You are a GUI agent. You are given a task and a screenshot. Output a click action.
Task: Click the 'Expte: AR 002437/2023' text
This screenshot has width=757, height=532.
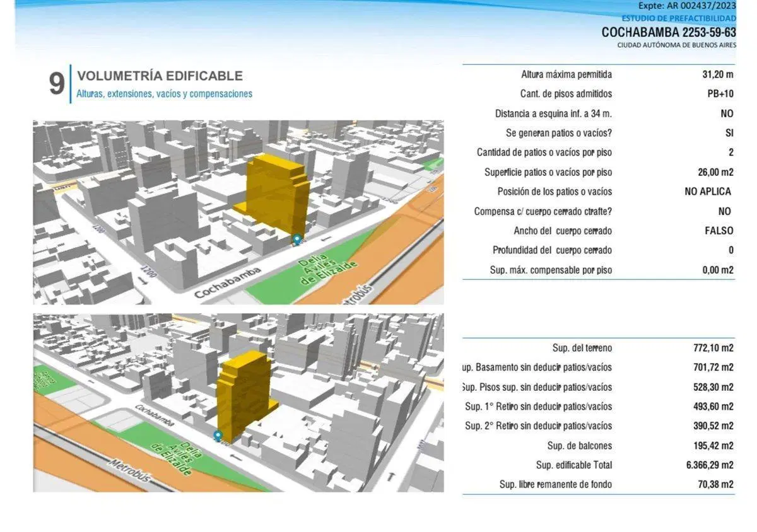(687, 6)
